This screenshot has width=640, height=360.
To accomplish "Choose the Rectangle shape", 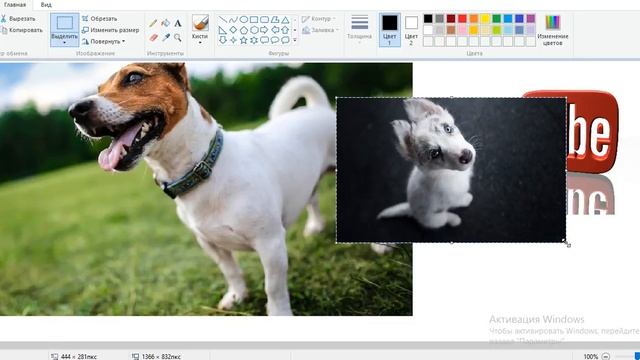I will (x=254, y=20).
